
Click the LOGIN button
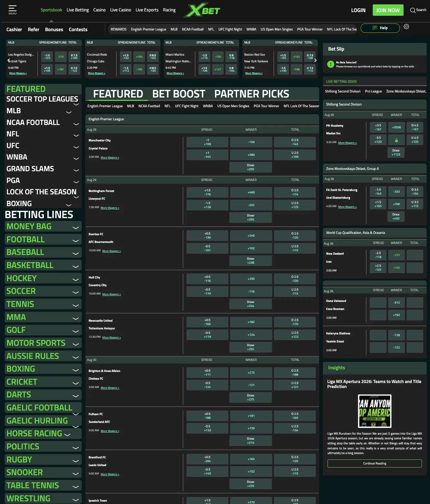[358, 10]
